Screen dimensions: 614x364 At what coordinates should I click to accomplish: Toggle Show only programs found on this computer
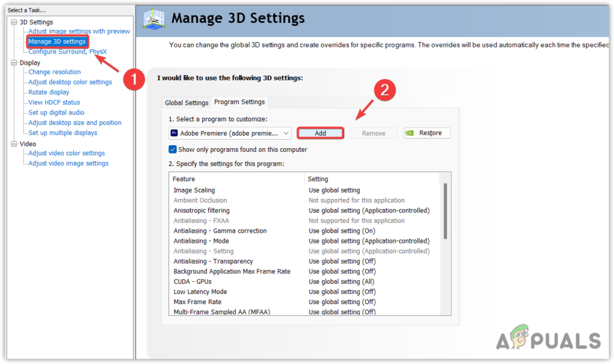coord(172,149)
